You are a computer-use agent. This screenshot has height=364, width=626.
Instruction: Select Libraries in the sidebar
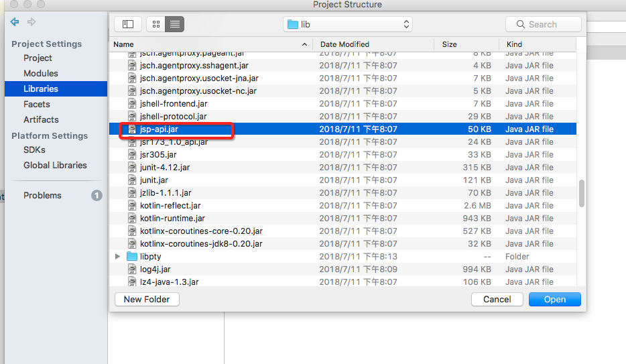pos(56,88)
